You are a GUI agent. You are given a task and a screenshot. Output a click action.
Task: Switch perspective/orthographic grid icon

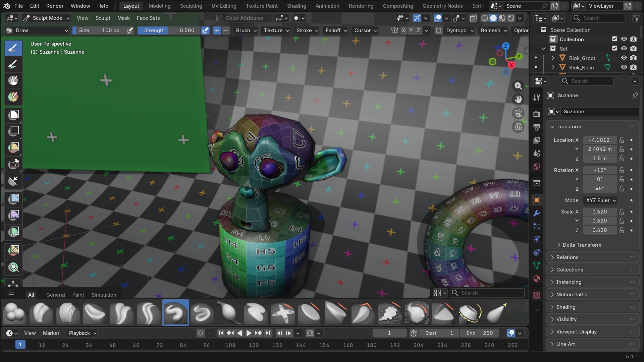(x=518, y=127)
